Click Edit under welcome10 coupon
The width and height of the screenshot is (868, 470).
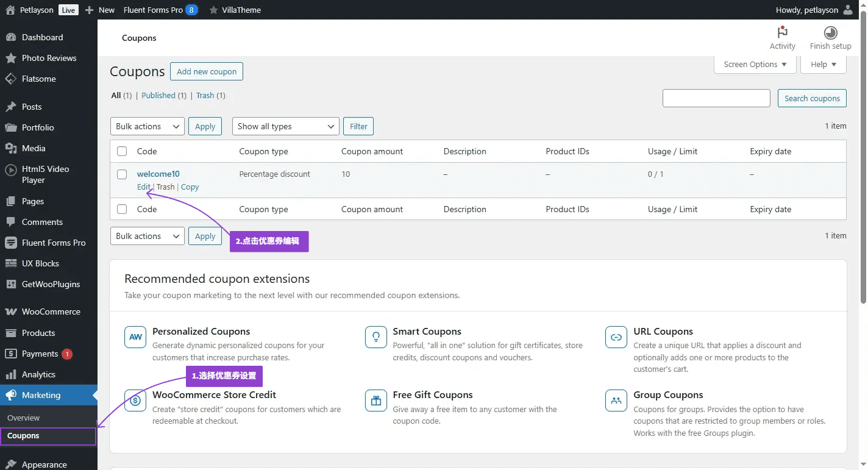point(143,187)
